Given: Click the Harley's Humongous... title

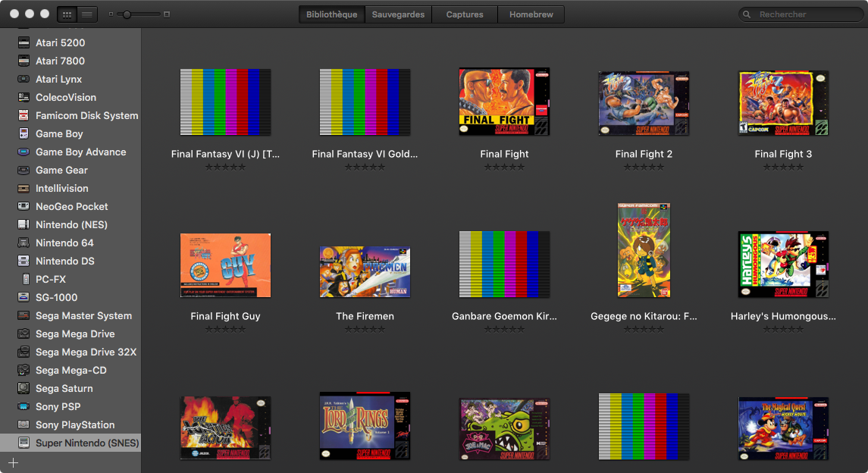Looking at the screenshot, I should [783, 316].
